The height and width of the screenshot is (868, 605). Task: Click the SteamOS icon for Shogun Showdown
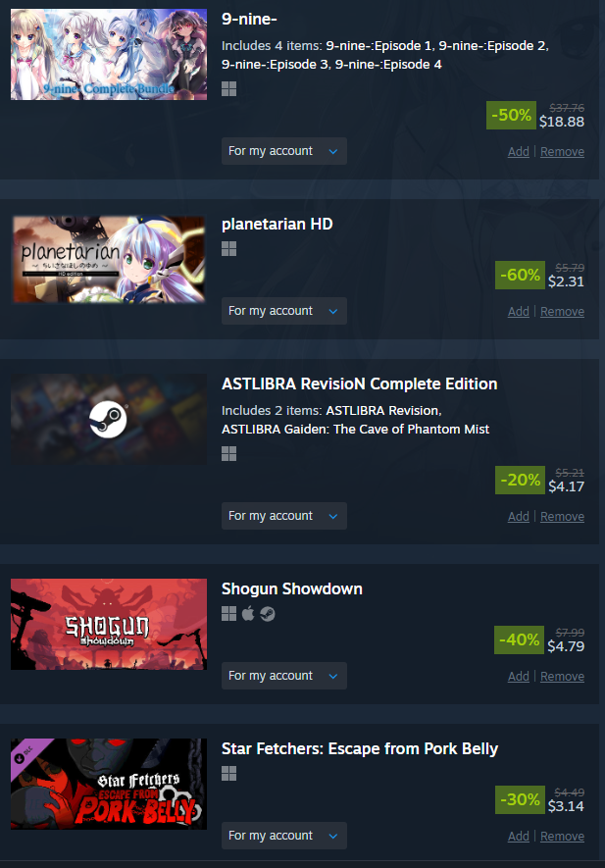pyautogui.click(x=268, y=614)
